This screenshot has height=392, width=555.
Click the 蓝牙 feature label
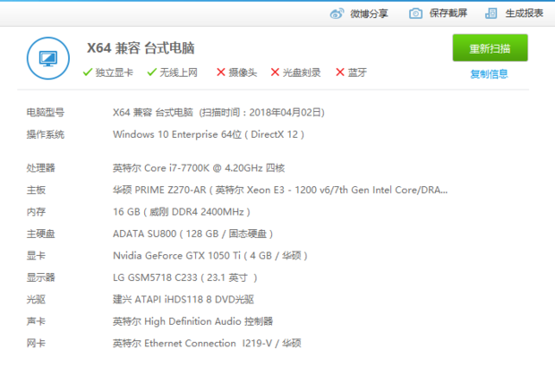[357, 72]
